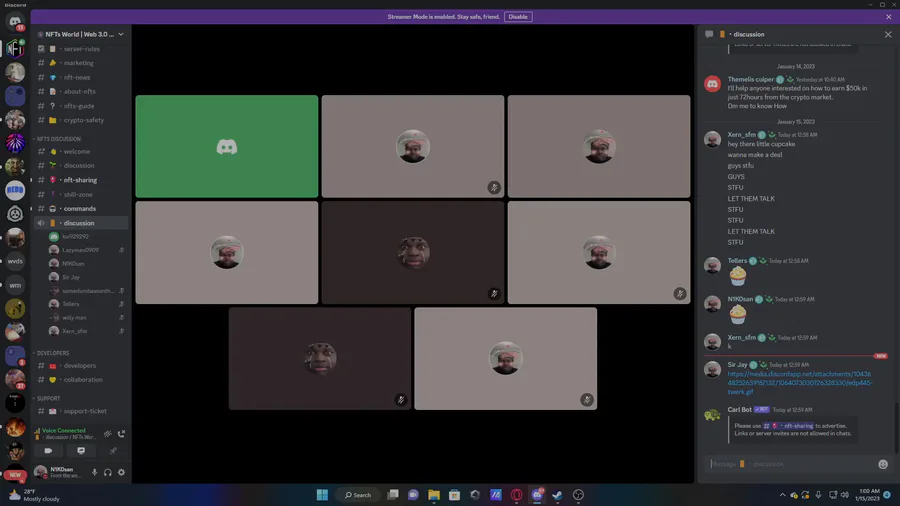This screenshot has height=506, width=900.
Task: Select voice user Sir Jay in list
Action: tap(86, 277)
